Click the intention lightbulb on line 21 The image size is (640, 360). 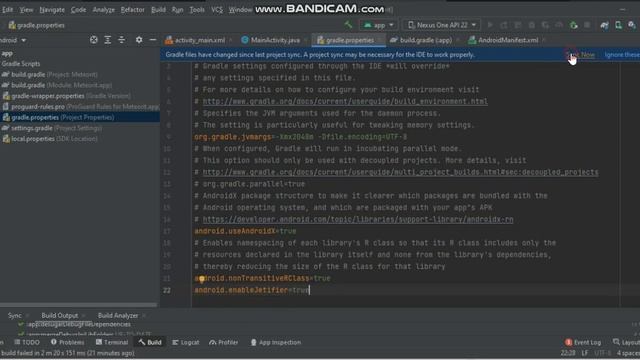click(x=201, y=279)
